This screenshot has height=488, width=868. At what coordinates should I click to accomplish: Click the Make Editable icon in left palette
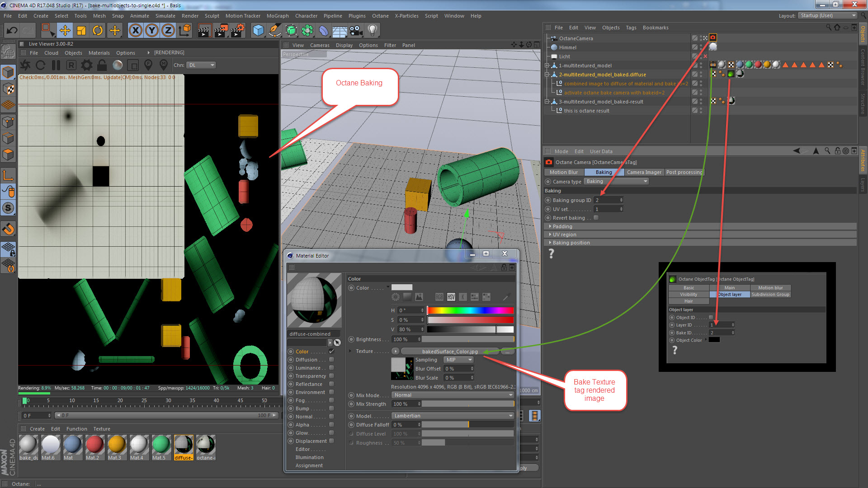point(8,52)
